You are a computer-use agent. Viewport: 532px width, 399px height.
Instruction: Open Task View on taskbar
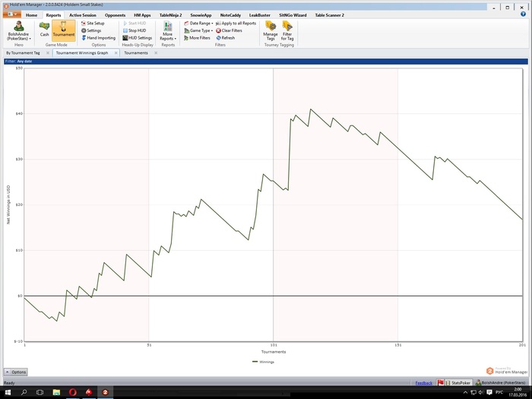point(40,393)
